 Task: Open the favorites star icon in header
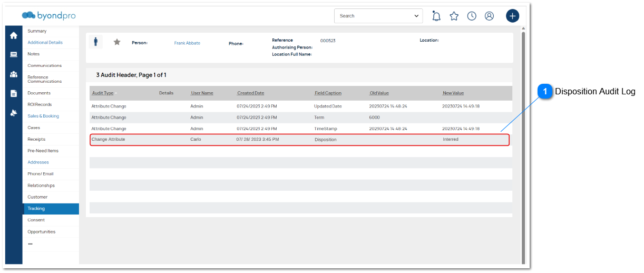[454, 16]
